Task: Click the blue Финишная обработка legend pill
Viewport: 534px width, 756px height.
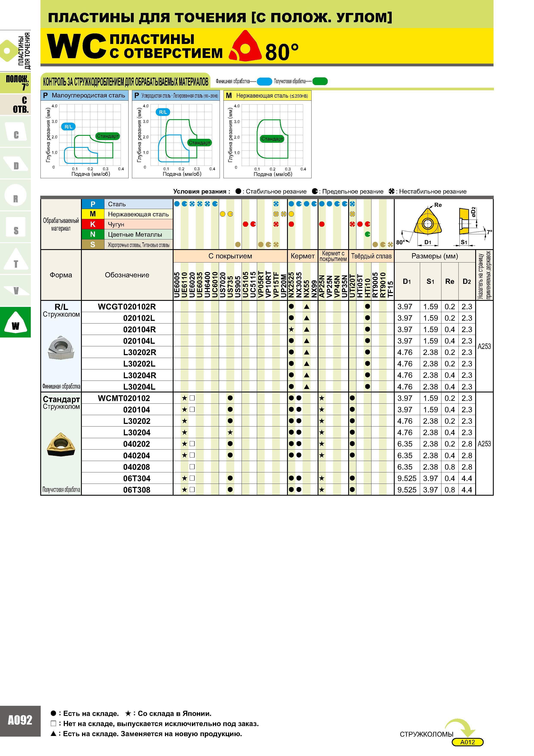Action: point(264,81)
